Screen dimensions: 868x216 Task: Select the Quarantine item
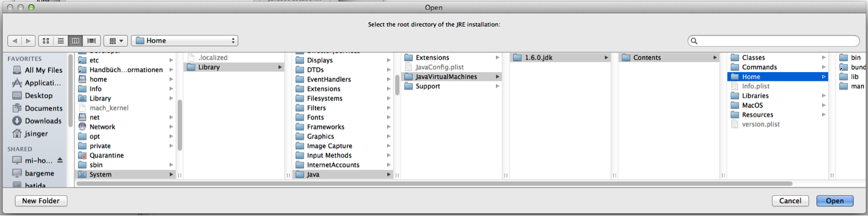tap(126, 155)
